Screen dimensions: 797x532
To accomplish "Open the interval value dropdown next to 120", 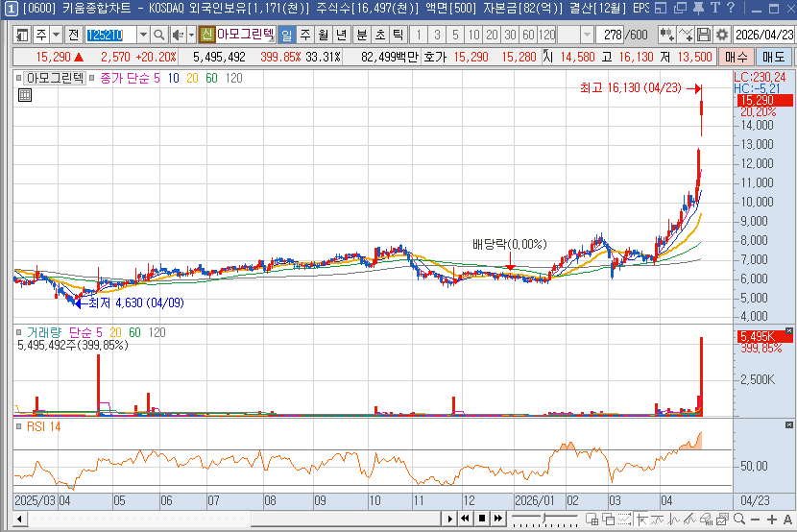I will click(587, 36).
